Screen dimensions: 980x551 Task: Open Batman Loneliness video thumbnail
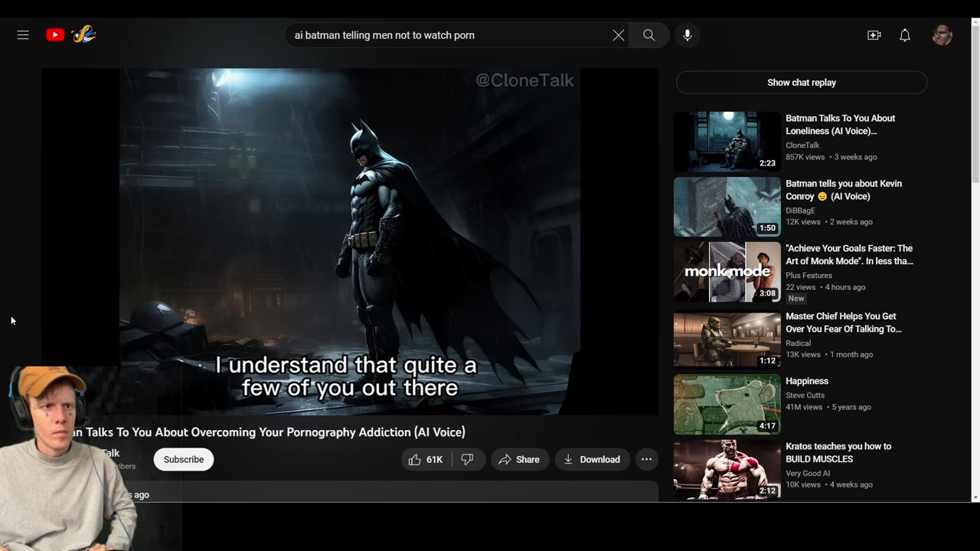(727, 142)
